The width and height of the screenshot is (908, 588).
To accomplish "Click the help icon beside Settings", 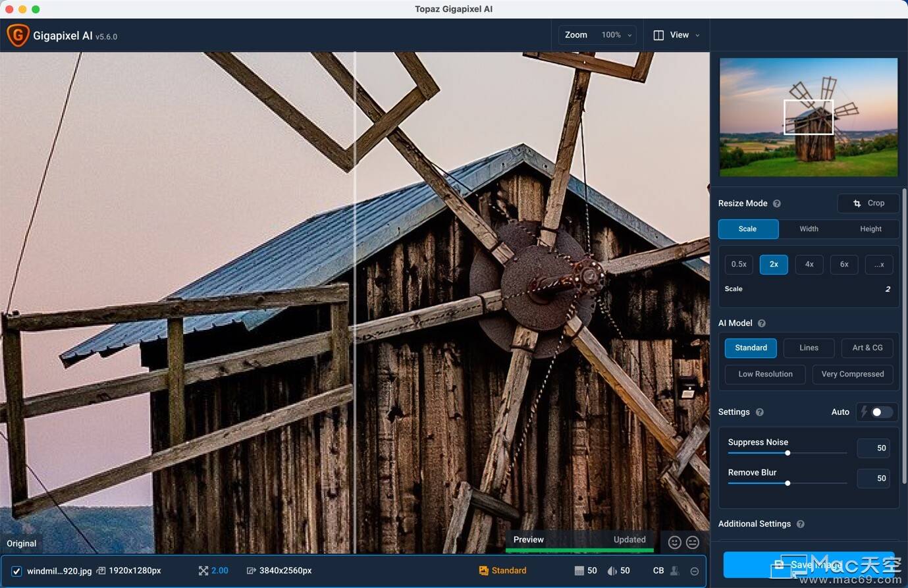I will (760, 412).
